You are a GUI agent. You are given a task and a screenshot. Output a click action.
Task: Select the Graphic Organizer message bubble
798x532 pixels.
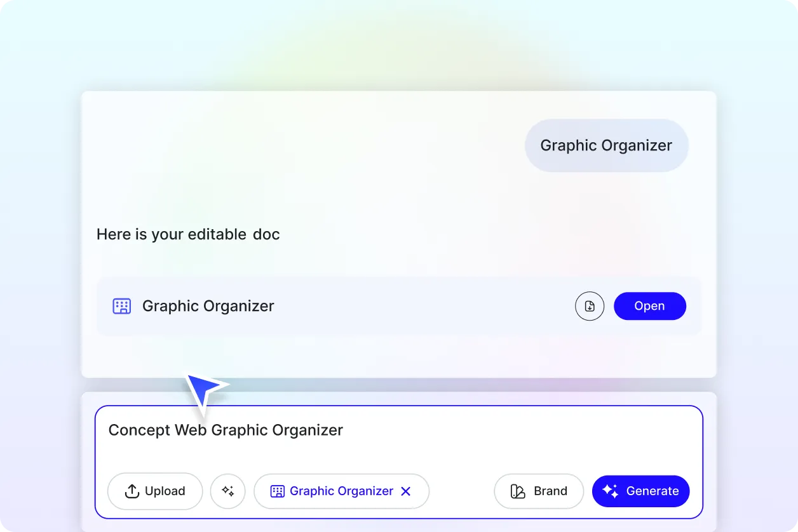point(605,145)
